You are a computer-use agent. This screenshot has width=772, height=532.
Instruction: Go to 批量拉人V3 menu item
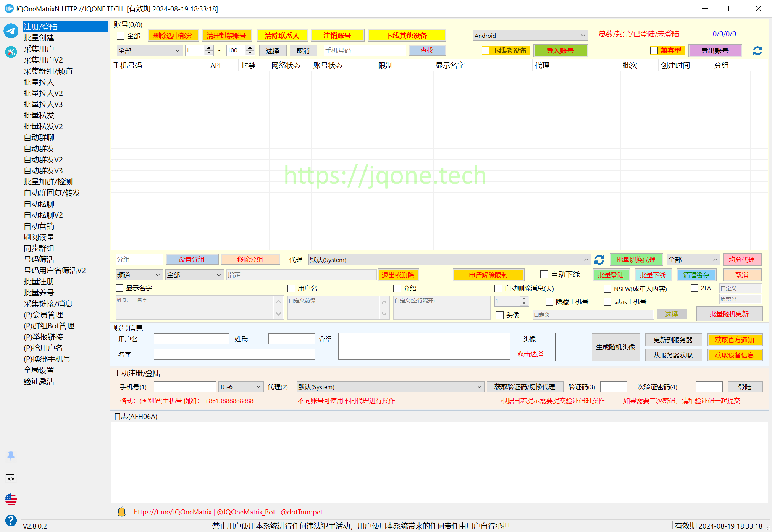tap(43, 104)
